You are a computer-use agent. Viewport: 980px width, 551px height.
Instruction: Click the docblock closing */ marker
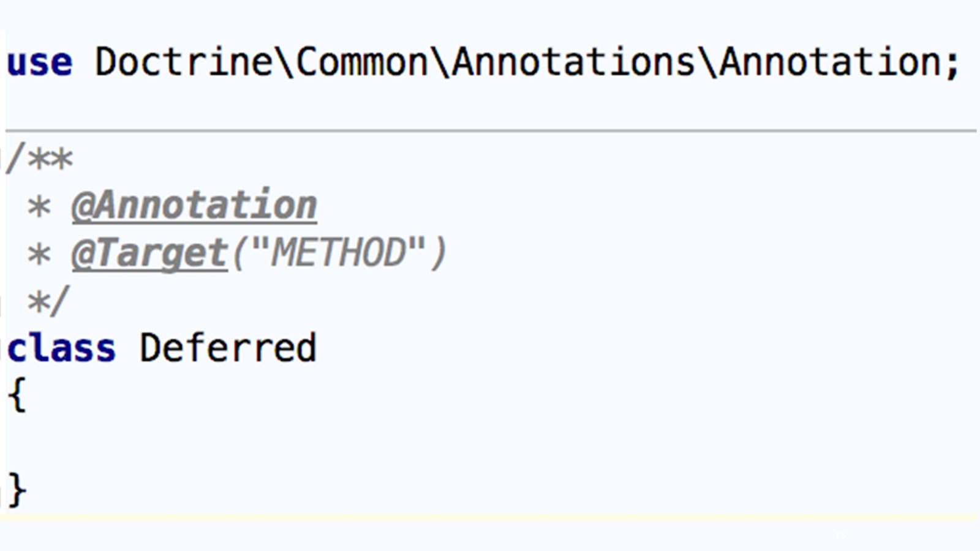[48, 301]
